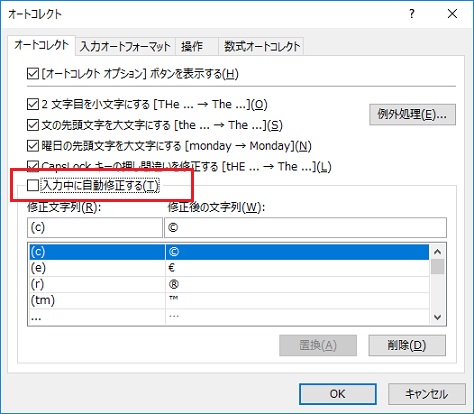The image size is (474, 414).
Task: Switch to 入力オートフォーマット tab
Action: tap(125, 46)
